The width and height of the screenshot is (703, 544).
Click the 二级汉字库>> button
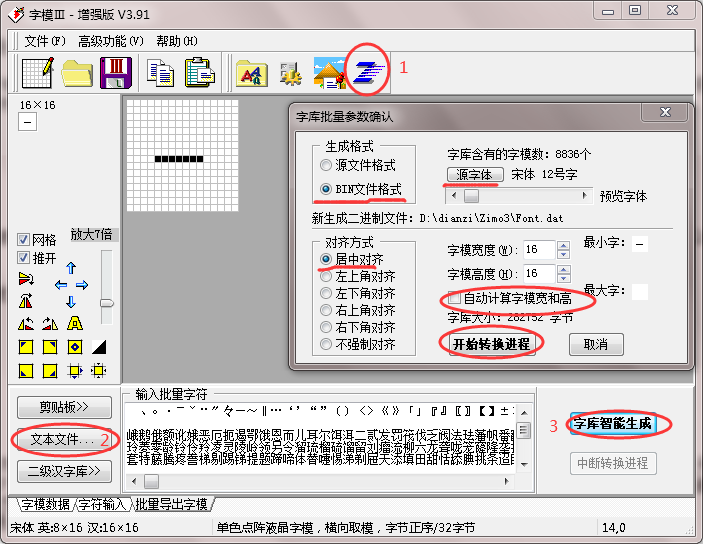pos(64,471)
